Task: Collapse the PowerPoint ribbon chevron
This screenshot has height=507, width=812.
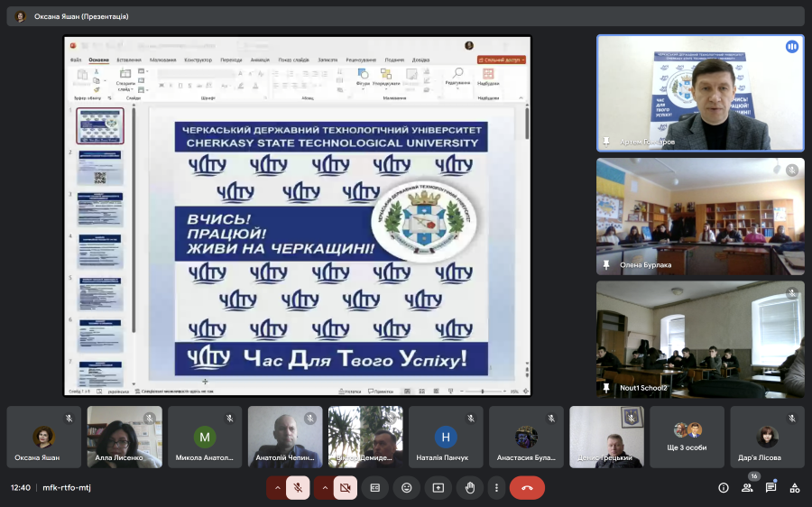Action: 521,97
